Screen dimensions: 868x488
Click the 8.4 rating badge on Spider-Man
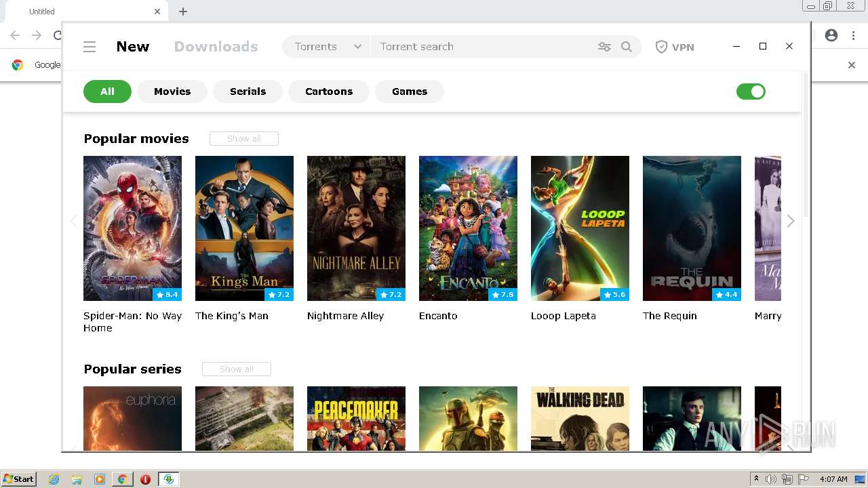[x=167, y=295]
